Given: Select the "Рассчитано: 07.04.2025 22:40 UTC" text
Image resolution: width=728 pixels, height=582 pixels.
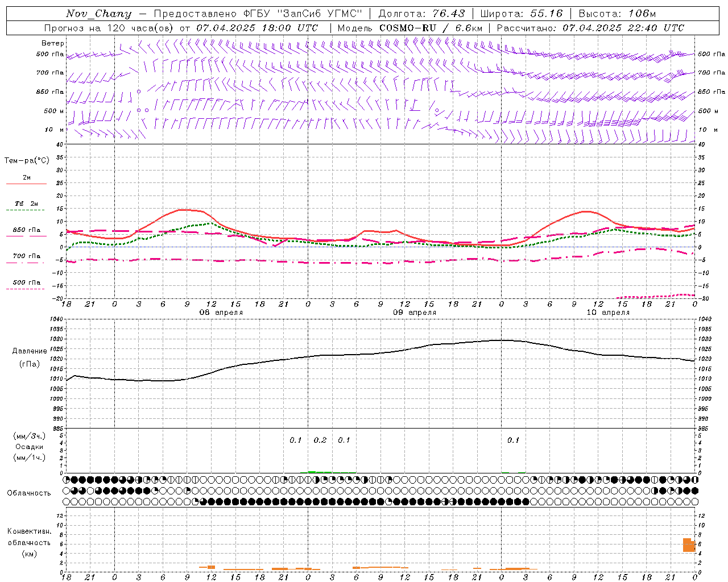Looking at the screenshot, I should [590, 28].
